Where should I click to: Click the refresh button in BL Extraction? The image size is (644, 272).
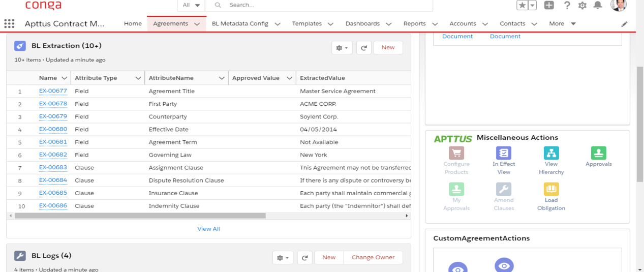tap(363, 48)
